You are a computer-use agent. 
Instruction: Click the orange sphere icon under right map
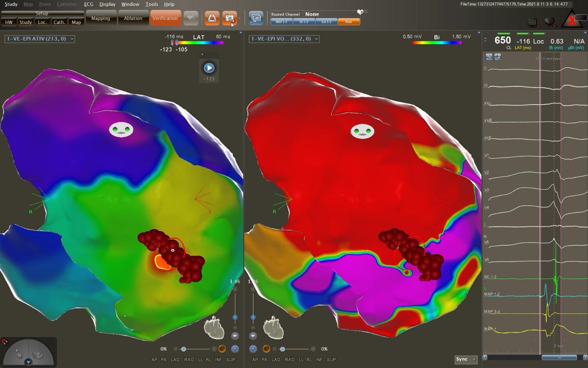pyautogui.click(x=266, y=349)
